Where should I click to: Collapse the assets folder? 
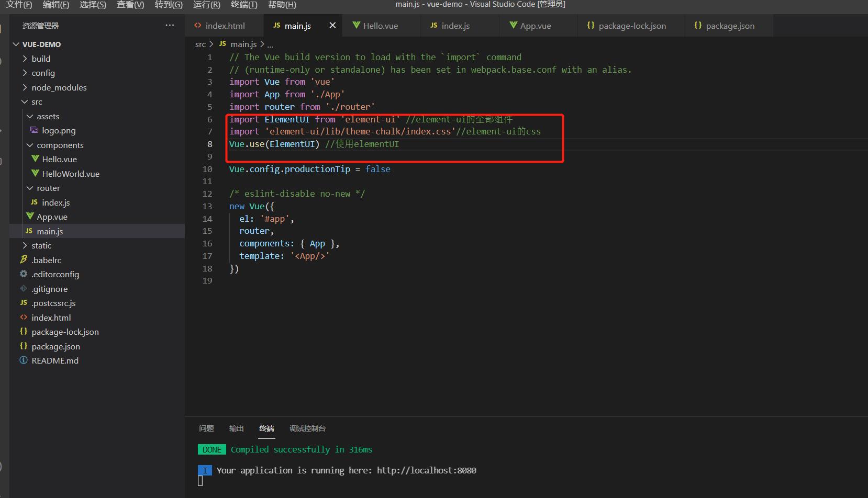[30, 116]
